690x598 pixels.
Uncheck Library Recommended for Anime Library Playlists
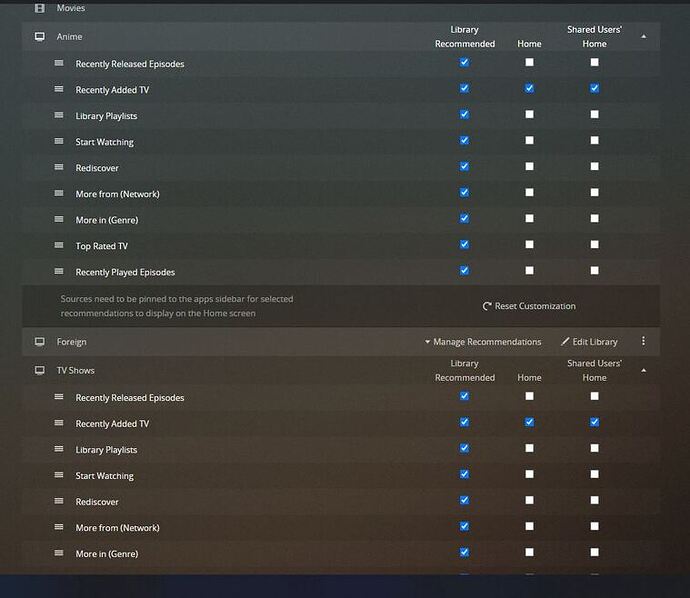pos(464,114)
